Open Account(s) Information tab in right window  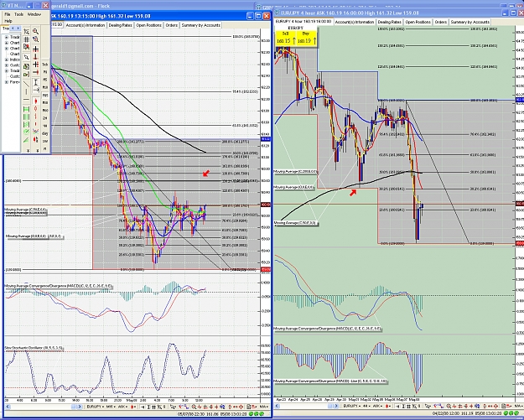coord(355,22)
